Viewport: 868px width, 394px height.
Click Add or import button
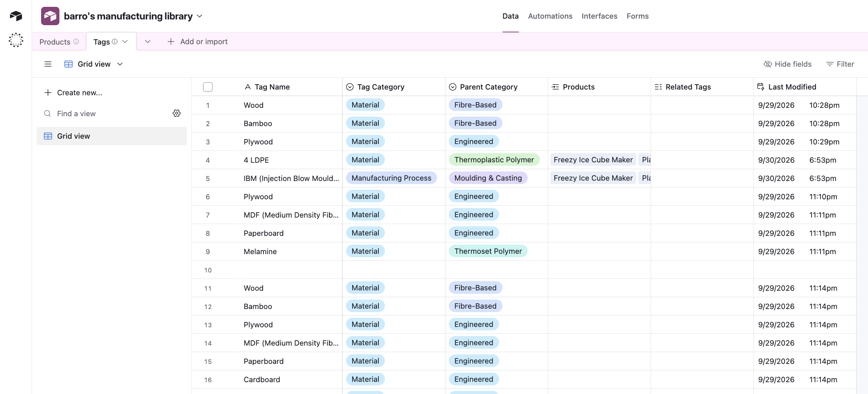198,42
